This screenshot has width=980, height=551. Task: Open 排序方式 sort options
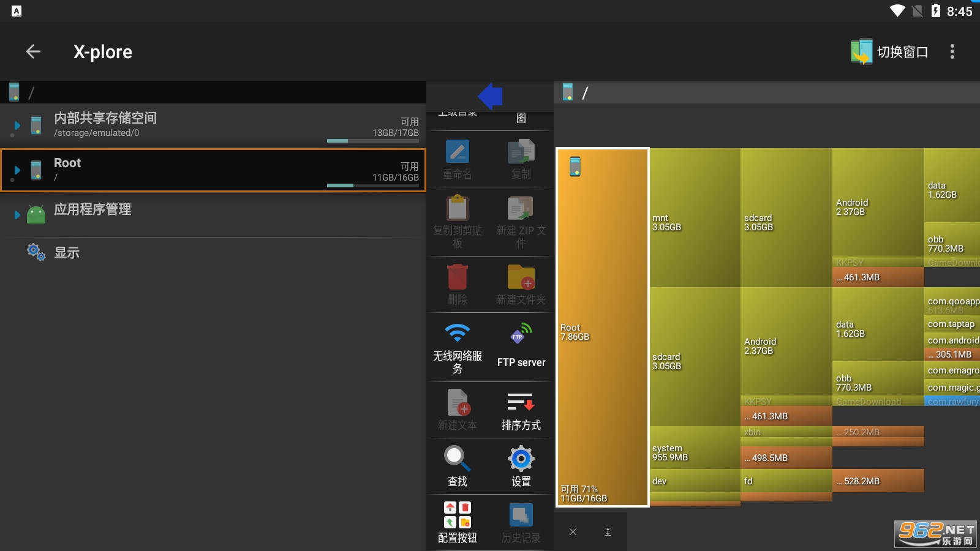point(521,410)
